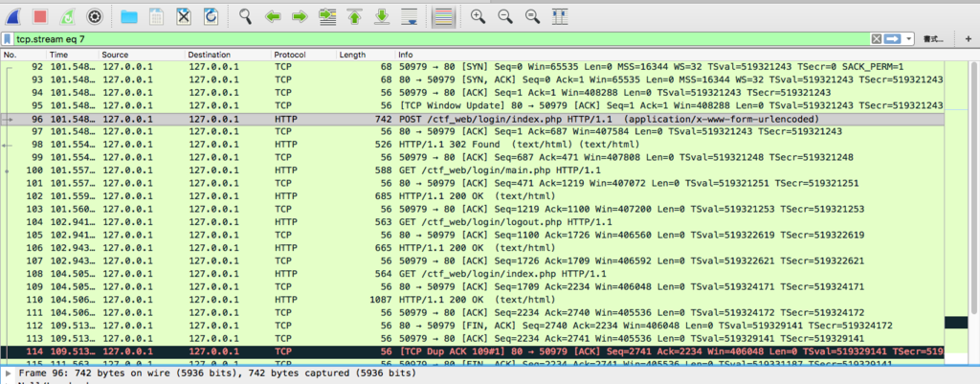Click the Frame 96 bytes on wire line
Viewport: 980px width, 384px height.
coord(217,374)
